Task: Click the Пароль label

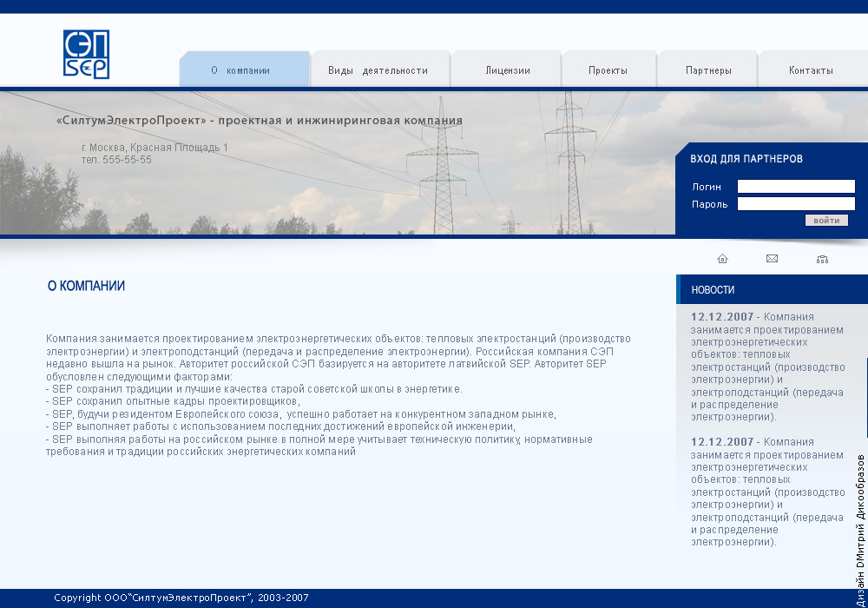Action: (x=709, y=204)
